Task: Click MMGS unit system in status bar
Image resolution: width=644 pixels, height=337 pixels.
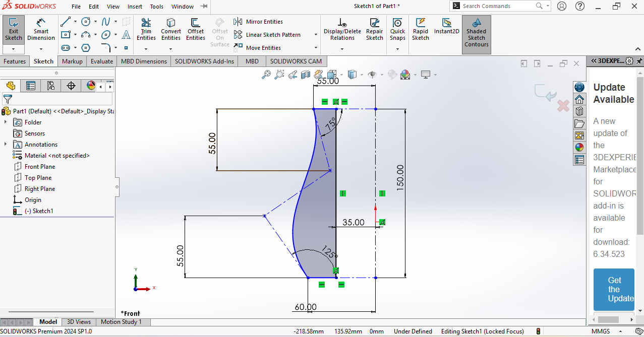Action: 600,331
